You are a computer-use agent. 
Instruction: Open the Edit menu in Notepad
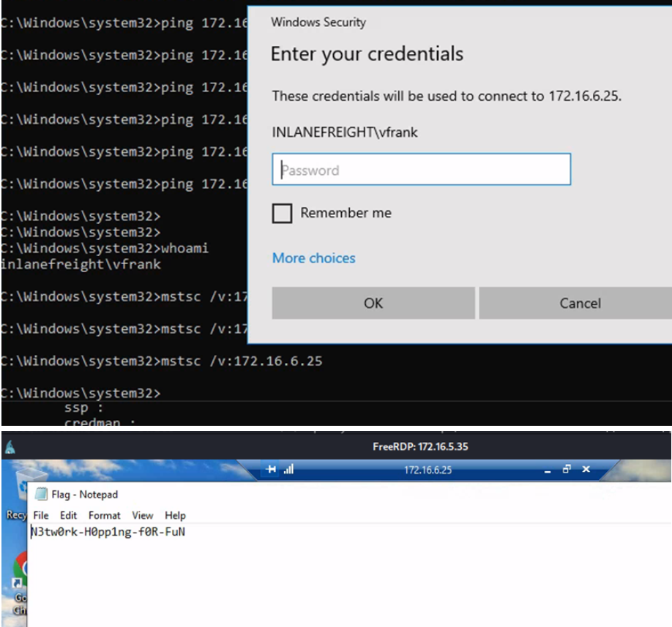point(68,516)
